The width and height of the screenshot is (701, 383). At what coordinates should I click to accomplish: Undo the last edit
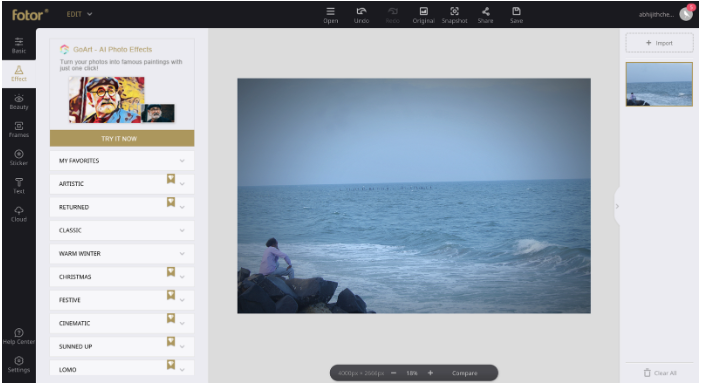(361, 15)
